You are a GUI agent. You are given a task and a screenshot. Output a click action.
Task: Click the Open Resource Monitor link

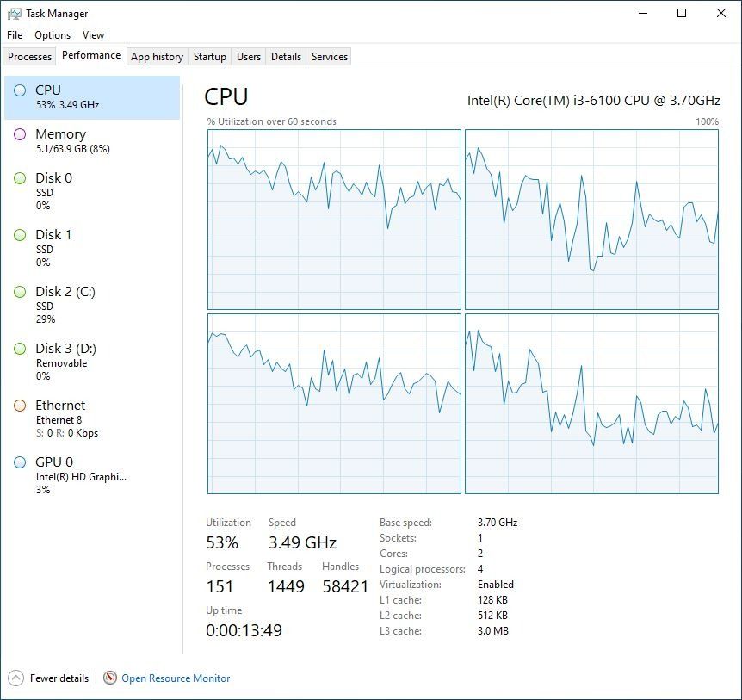[x=176, y=678]
